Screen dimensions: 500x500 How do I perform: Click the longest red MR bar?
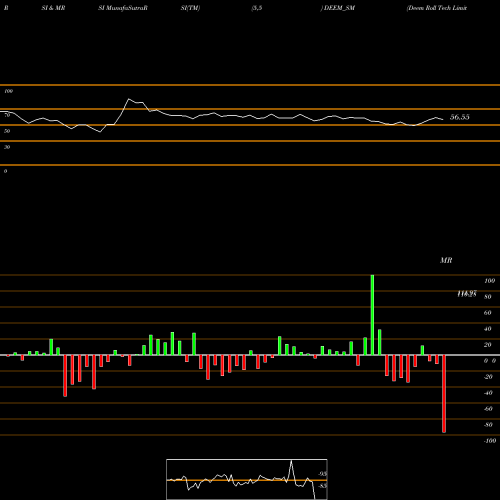tap(444, 394)
